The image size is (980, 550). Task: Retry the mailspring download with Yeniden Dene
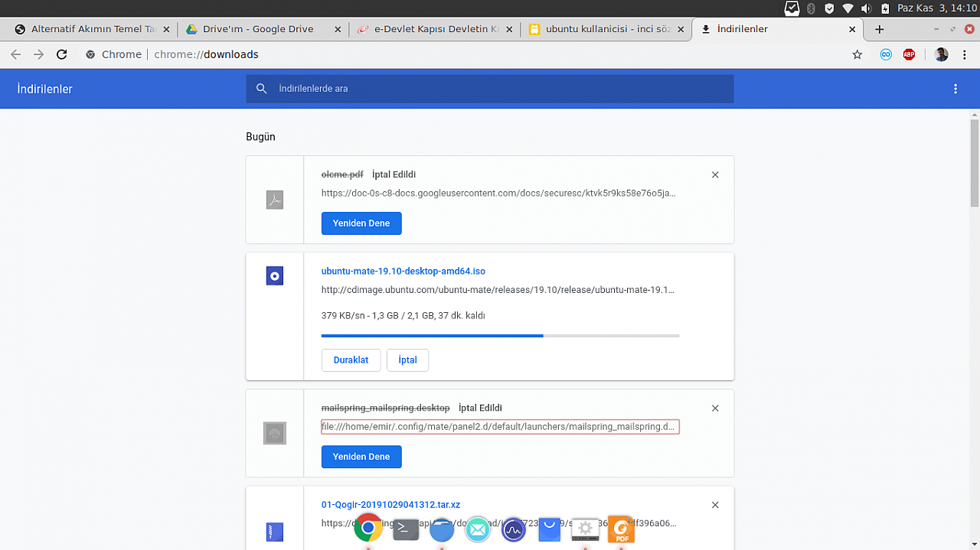point(361,457)
